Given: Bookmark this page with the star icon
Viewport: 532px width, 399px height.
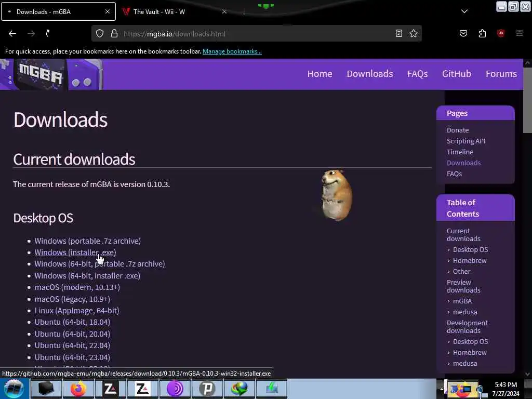Looking at the screenshot, I should tap(413, 33).
